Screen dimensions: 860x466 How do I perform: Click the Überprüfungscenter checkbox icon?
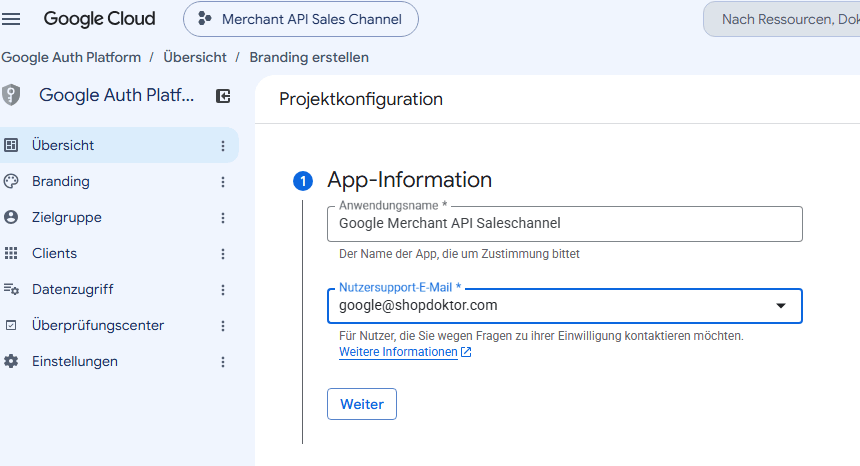[x=11, y=326]
